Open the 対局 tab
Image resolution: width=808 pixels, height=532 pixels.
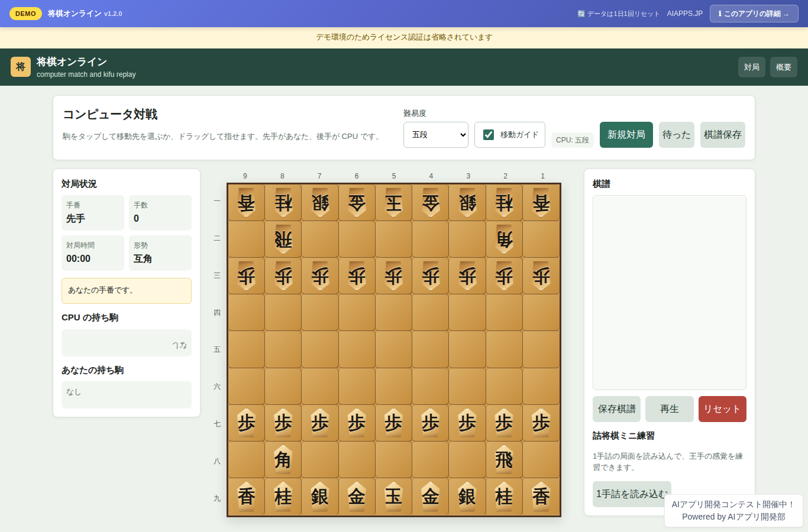[752, 67]
